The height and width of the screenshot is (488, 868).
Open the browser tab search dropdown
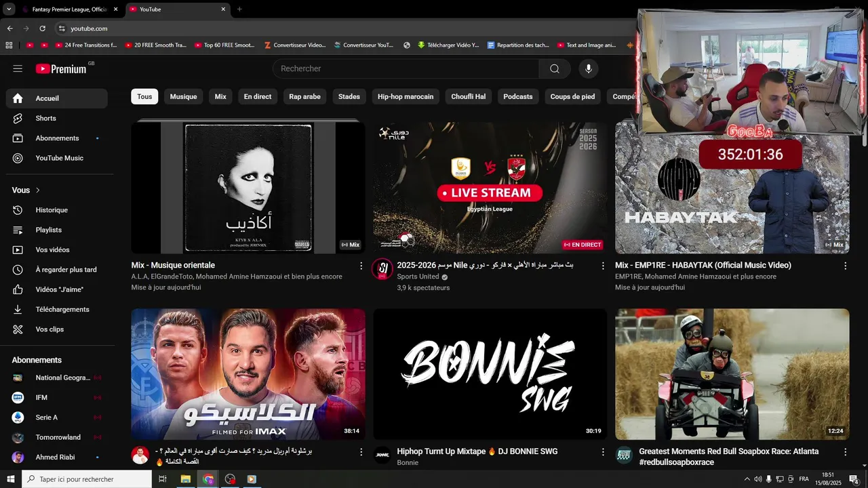(9, 9)
